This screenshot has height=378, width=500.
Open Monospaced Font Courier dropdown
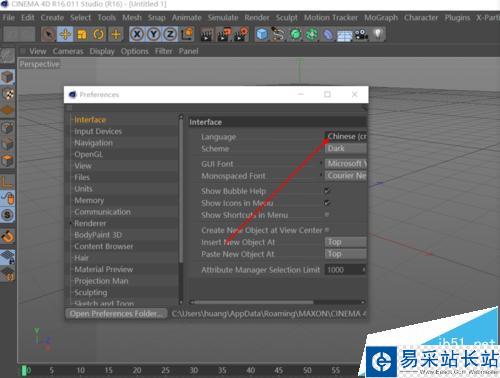(346, 176)
